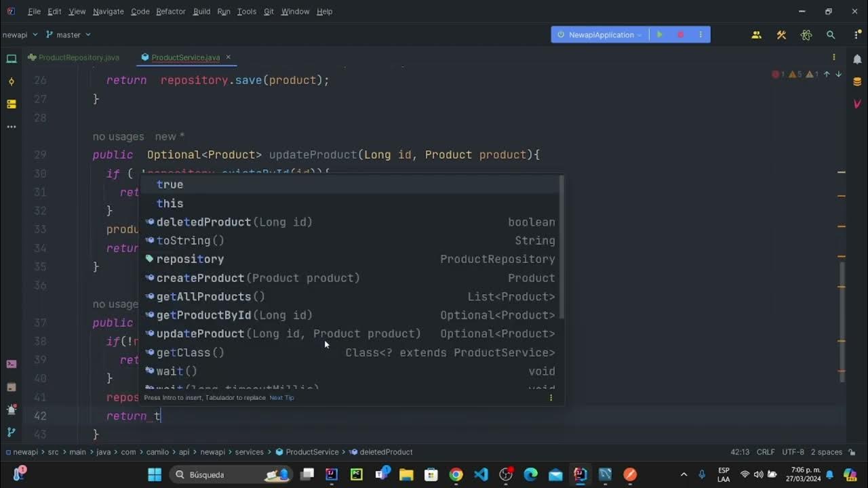Select deletedProduct(Long id) suggestion
868x488 pixels.
351,222
